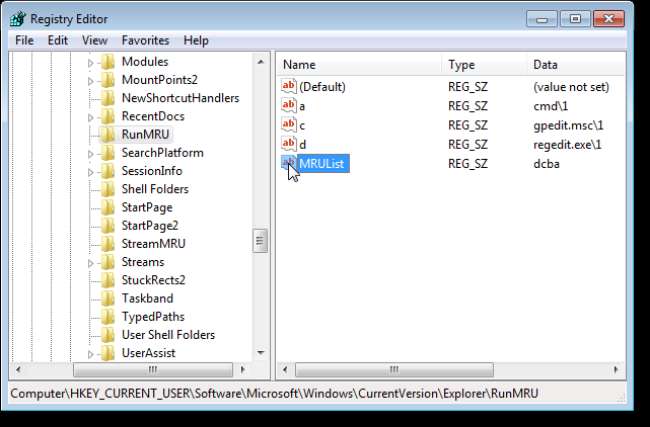Click the Registry Editor title bar icon
This screenshot has width=650, height=427.
[18, 19]
